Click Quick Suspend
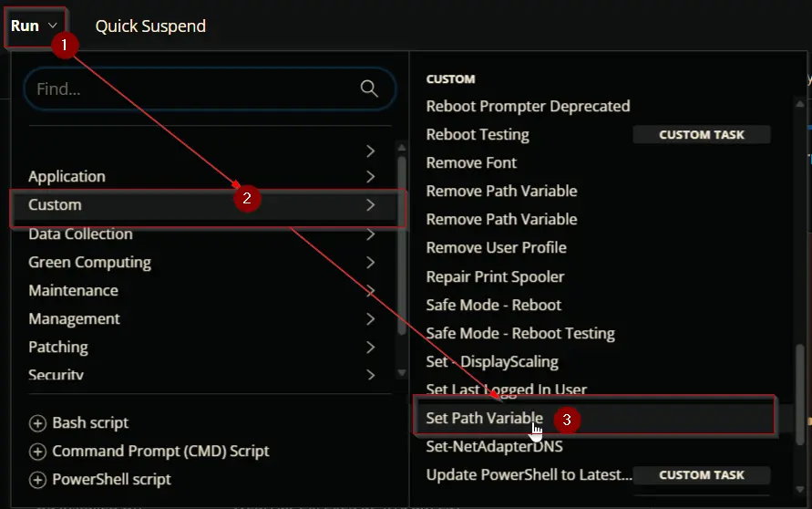Screen dimensions: 812x509 point(150,26)
